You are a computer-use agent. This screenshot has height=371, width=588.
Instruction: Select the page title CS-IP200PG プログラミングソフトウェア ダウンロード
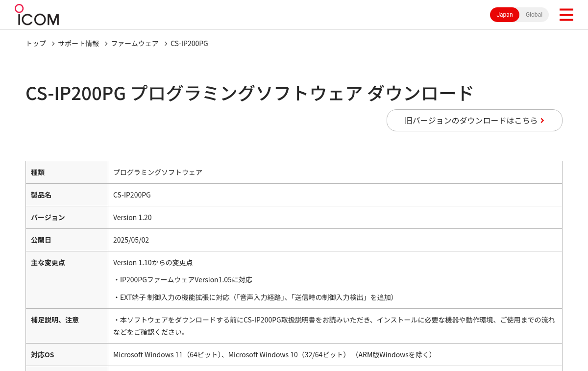[x=249, y=93]
